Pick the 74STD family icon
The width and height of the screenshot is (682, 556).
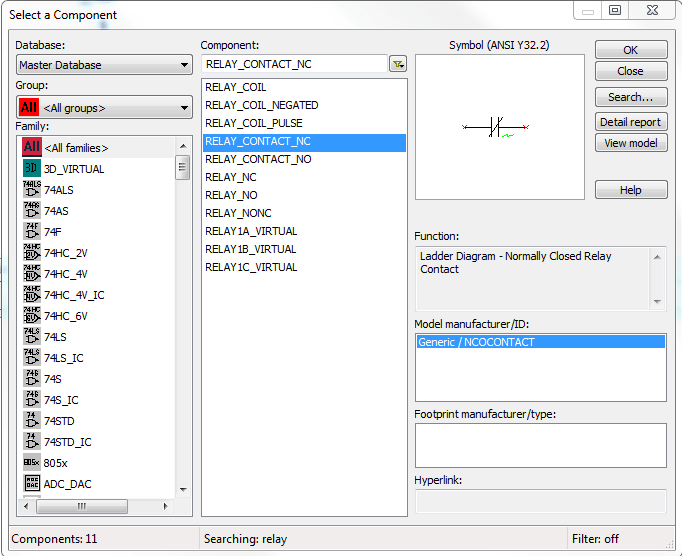[x=32, y=420]
